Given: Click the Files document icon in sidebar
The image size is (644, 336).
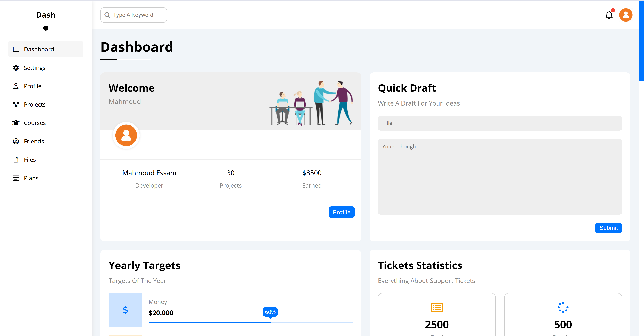Looking at the screenshot, I should [x=16, y=160].
